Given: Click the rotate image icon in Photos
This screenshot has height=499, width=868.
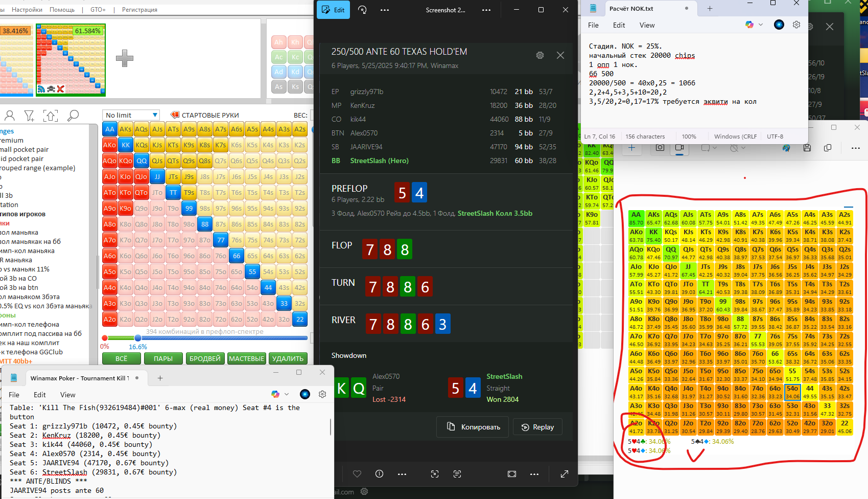Looking at the screenshot, I should coord(362,10).
